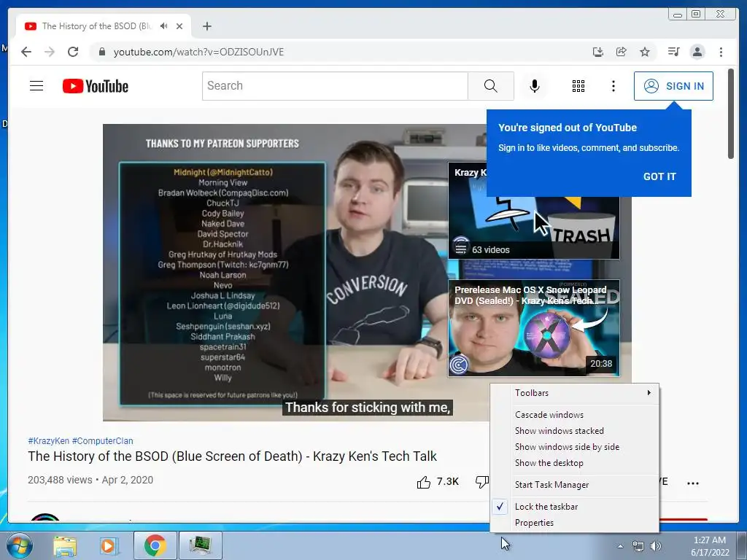Go to the YouTube home logo
This screenshot has height=560, width=747.
(x=96, y=86)
